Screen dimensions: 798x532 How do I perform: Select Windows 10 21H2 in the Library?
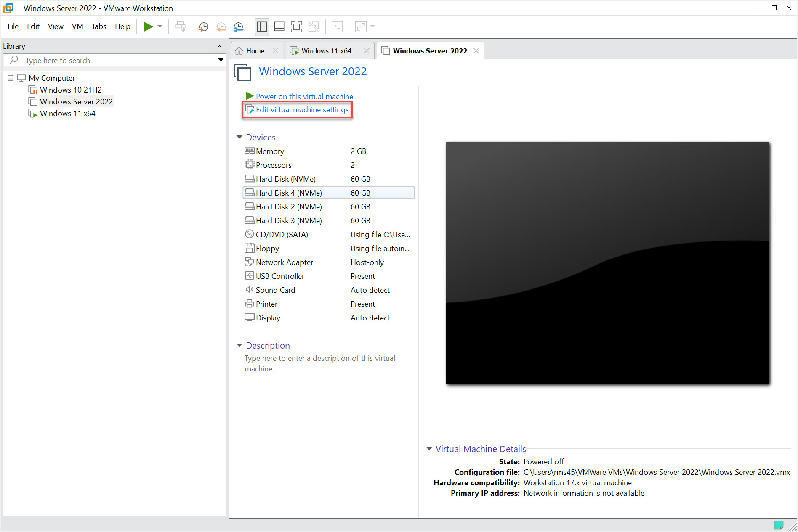pyautogui.click(x=71, y=90)
